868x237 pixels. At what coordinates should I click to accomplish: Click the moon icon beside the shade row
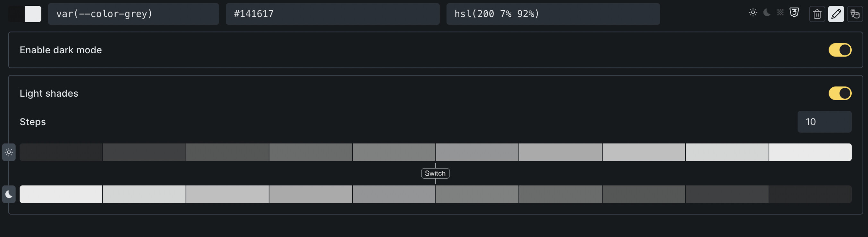point(9,194)
